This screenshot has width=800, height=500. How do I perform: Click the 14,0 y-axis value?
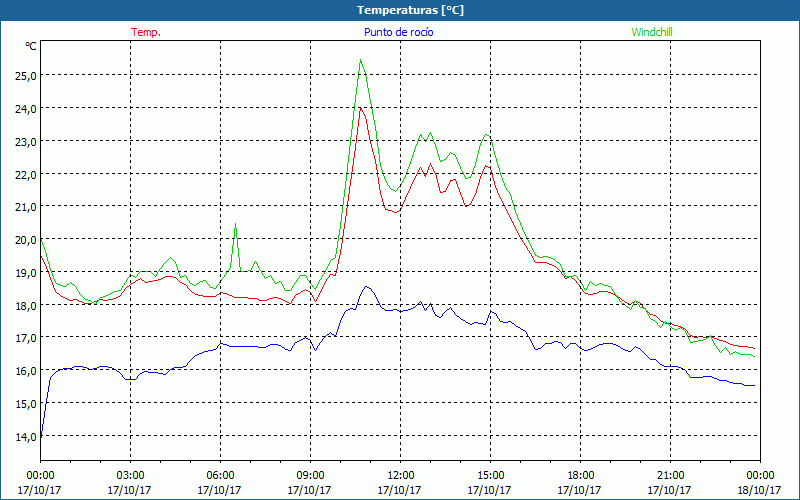(26, 436)
